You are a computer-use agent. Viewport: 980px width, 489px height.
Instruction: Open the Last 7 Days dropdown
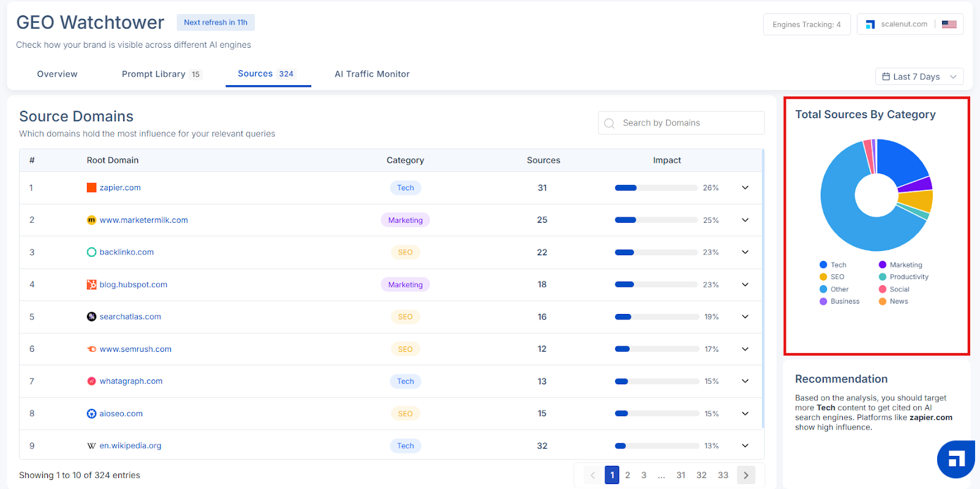point(919,77)
